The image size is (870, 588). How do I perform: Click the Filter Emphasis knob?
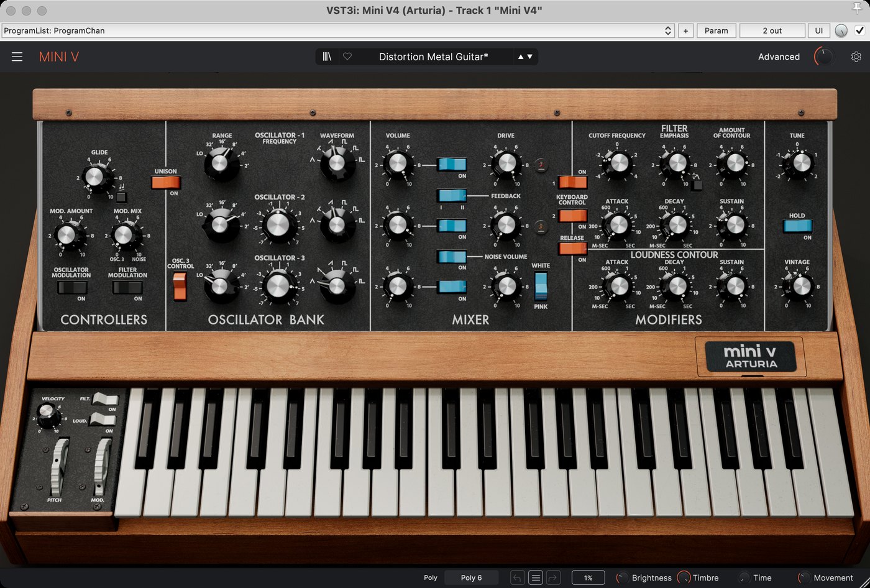pyautogui.click(x=675, y=163)
